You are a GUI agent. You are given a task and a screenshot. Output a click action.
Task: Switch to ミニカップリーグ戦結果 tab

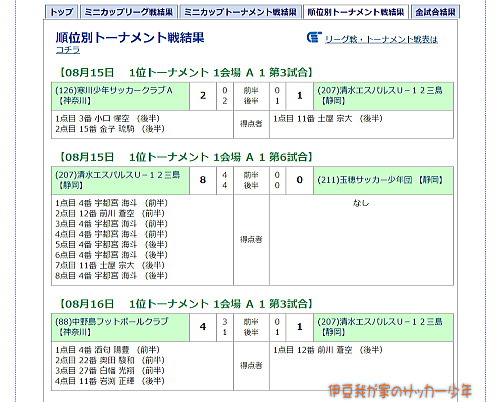pyautogui.click(x=129, y=12)
